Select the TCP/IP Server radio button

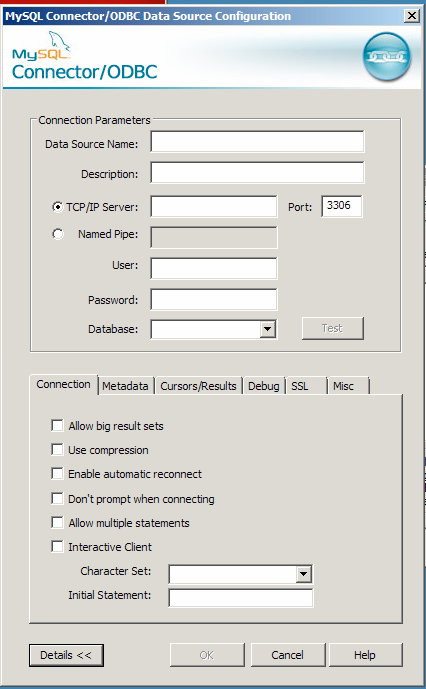coord(58,207)
